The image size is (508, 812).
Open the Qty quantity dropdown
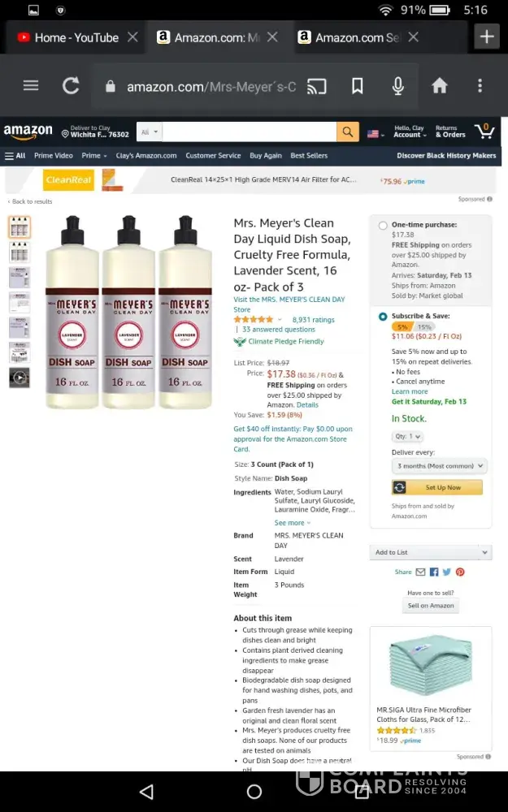[x=407, y=437]
